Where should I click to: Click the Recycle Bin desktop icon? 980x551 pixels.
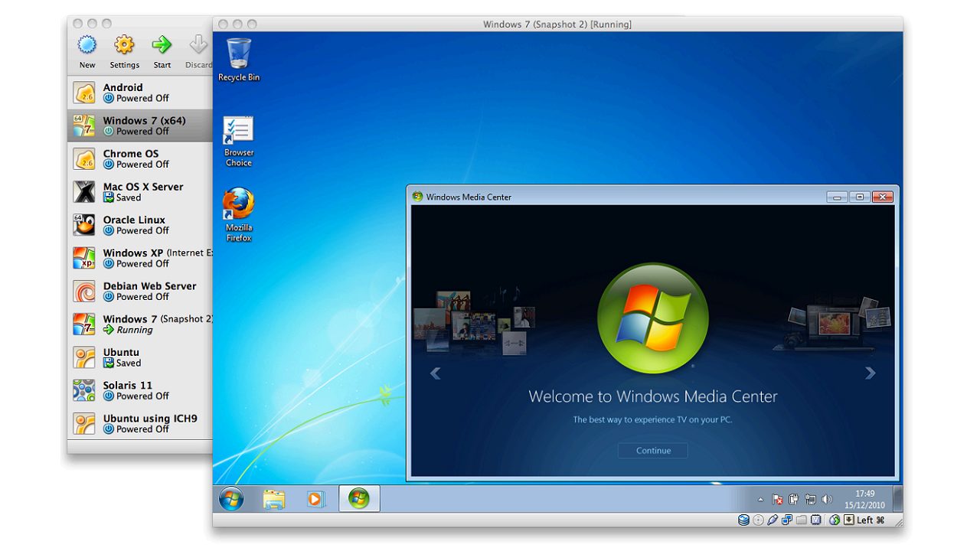tap(239, 60)
